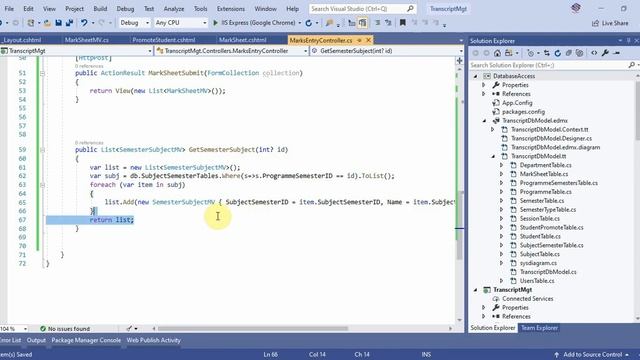Click the Search Solution Explorer input field
Image resolution: width=640 pixels, height=360 pixels.
(x=548, y=65)
